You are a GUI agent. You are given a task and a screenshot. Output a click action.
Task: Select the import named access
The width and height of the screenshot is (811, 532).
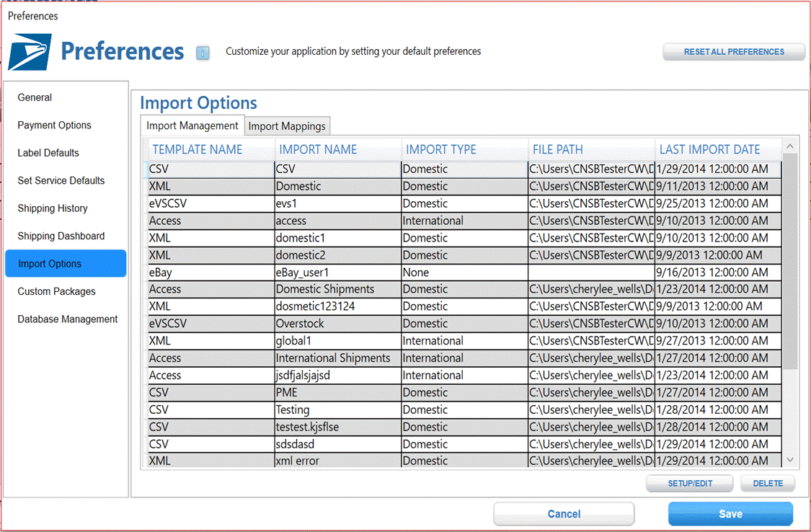(x=338, y=221)
